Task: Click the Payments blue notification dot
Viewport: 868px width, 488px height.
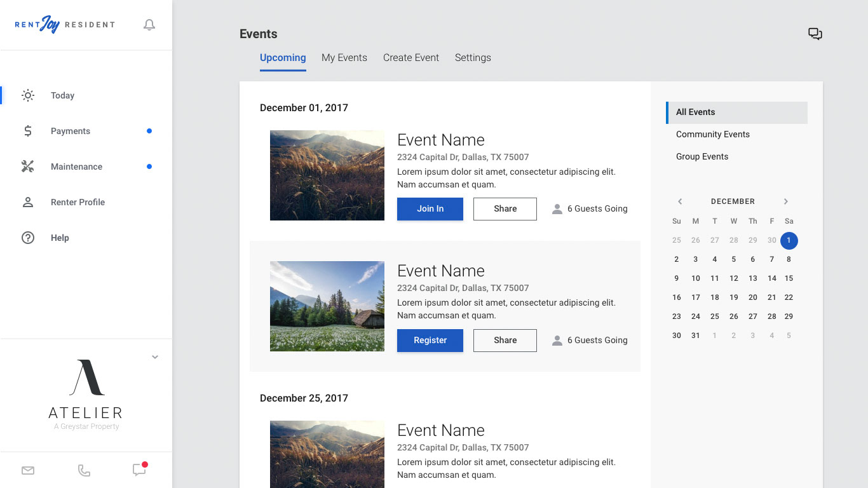Action: tap(149, 131)
